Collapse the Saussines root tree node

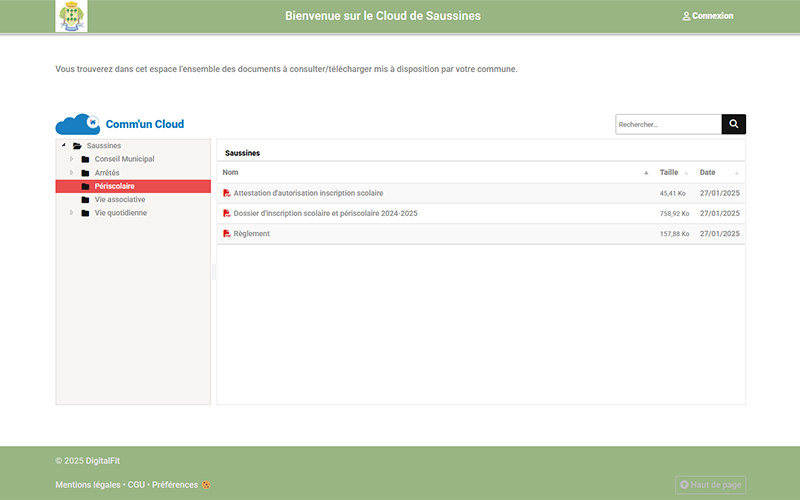click(x=64, y=145)
